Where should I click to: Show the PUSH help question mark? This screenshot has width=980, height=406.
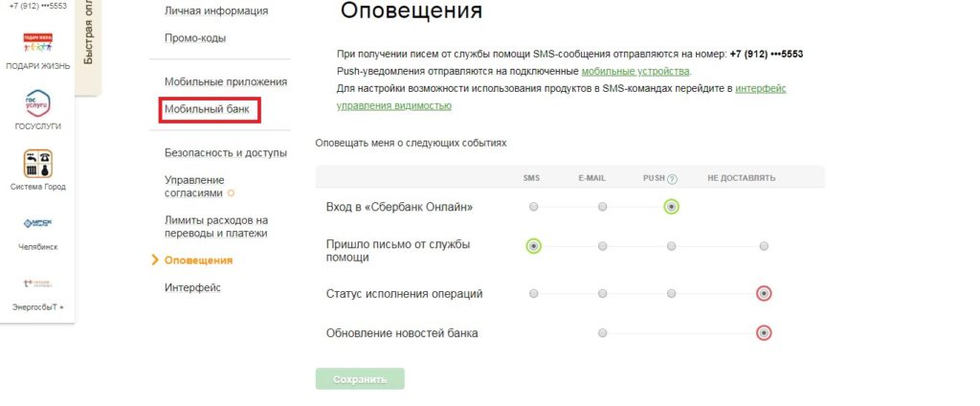[672, 179]
